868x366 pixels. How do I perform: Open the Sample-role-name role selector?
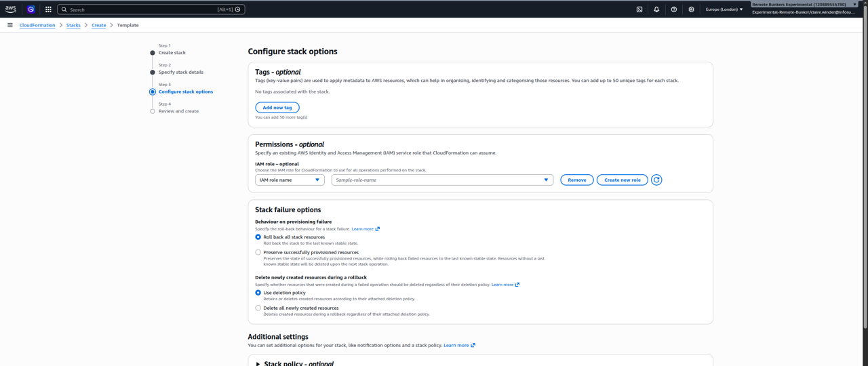tap(442, 180)
